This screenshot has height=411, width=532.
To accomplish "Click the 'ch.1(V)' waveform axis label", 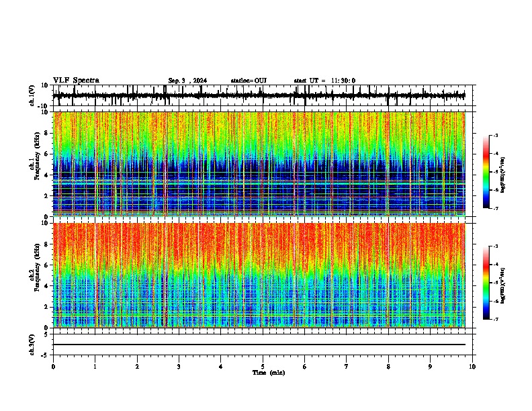I will click(32, 95).
